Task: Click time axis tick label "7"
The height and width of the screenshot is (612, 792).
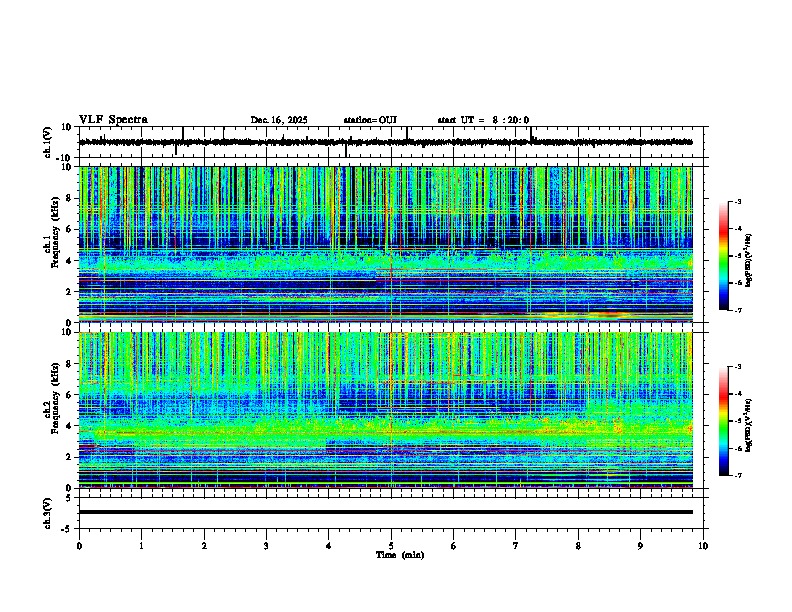Action: click(x=516, y=546)
